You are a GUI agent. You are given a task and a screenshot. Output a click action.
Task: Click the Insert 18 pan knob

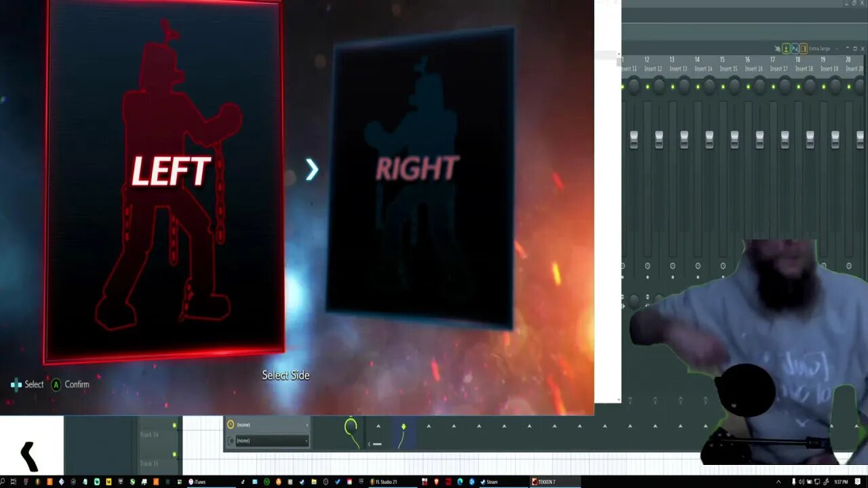(810, 86)
